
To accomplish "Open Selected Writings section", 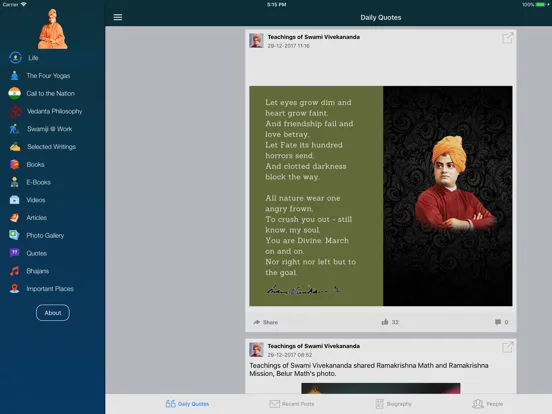I will [x=51, y=146].
